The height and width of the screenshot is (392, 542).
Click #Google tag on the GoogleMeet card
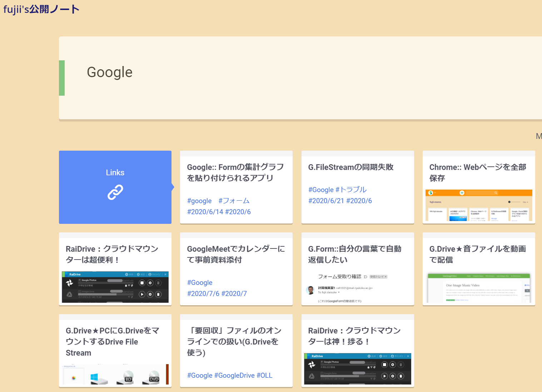(x=200, y=283)
